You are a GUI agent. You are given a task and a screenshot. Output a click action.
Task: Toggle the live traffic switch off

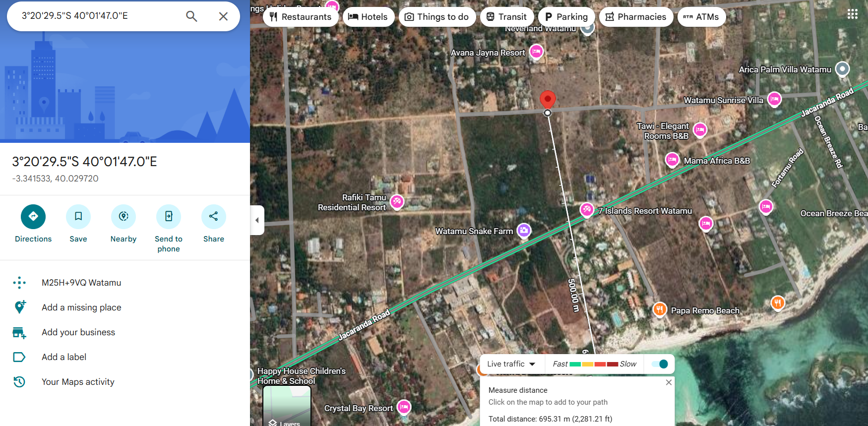pyautogui.click(x=660, y=364)
